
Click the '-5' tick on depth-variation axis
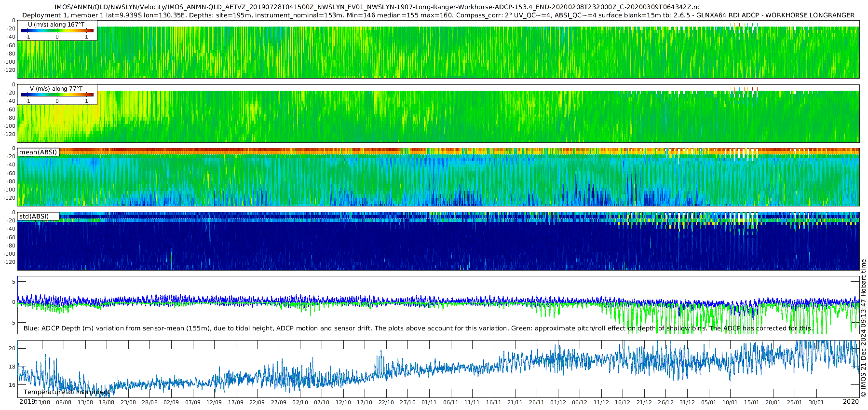click(13, 323)
